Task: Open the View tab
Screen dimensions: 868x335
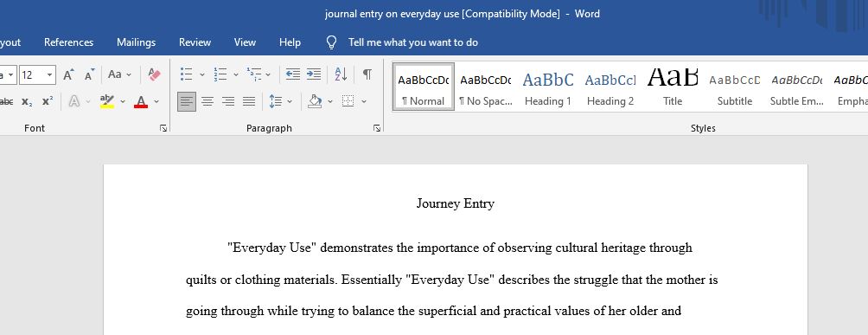Action: 245,42
